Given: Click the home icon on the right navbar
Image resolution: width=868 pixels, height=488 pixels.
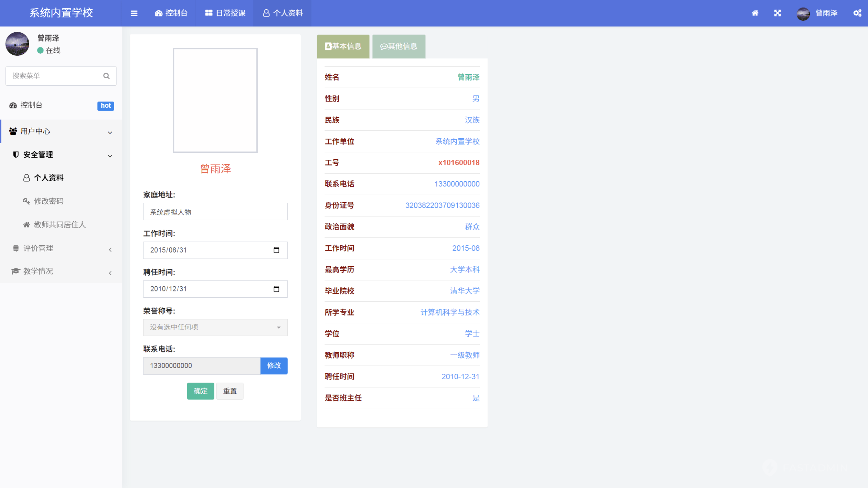Looking at the screenshot, I should (755, 13).
